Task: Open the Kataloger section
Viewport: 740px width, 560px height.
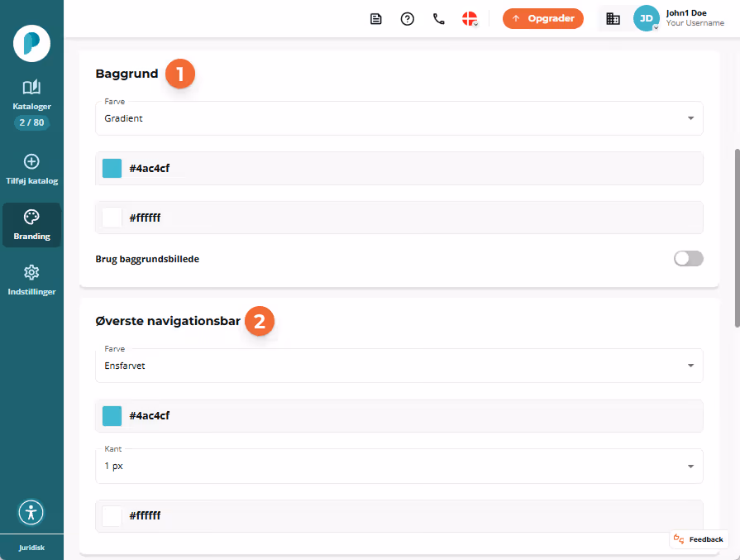Action: pyautogui.click(x=31, y=95)
